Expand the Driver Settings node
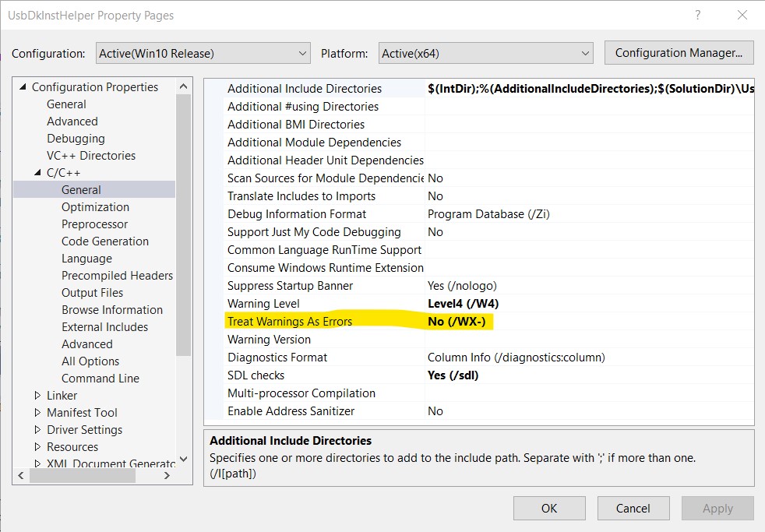The height and width of the screenshot is (532, 765). click(37, 429)
